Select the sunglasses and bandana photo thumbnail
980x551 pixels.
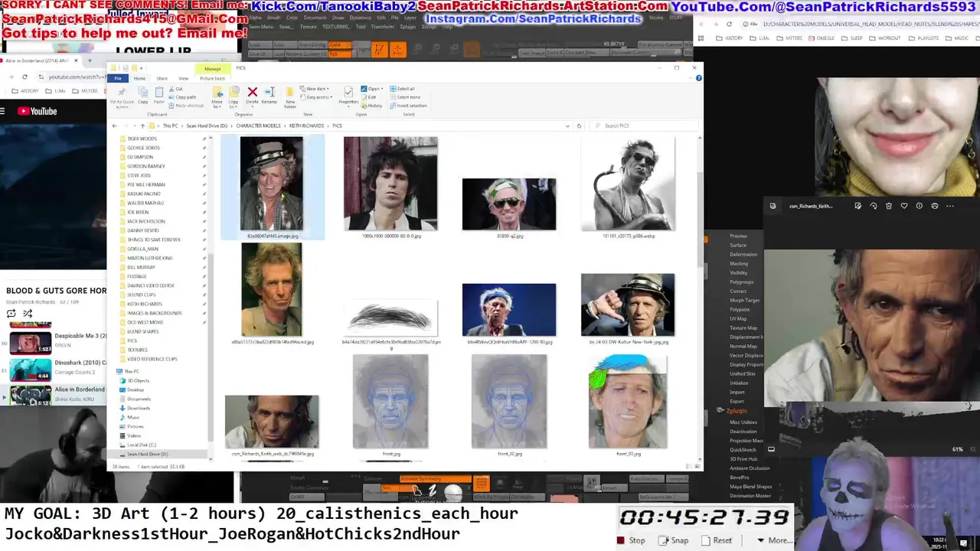(509, 204)
